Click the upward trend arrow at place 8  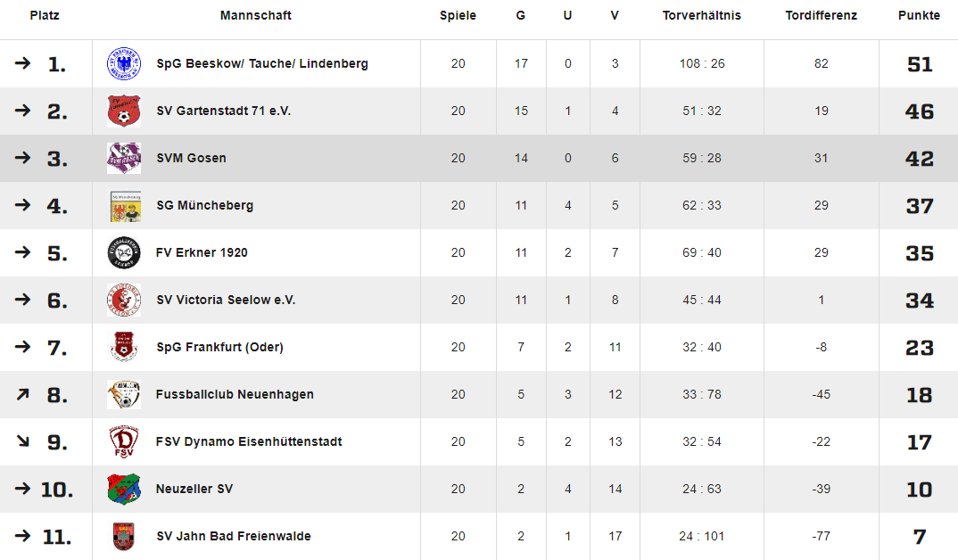pyautogui.click(x=22, y=394)
